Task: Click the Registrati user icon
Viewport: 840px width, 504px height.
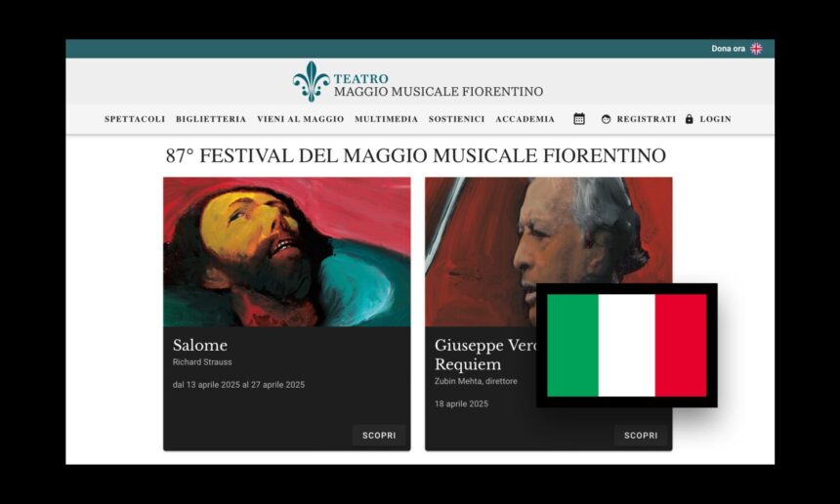Action: [606, 119]
